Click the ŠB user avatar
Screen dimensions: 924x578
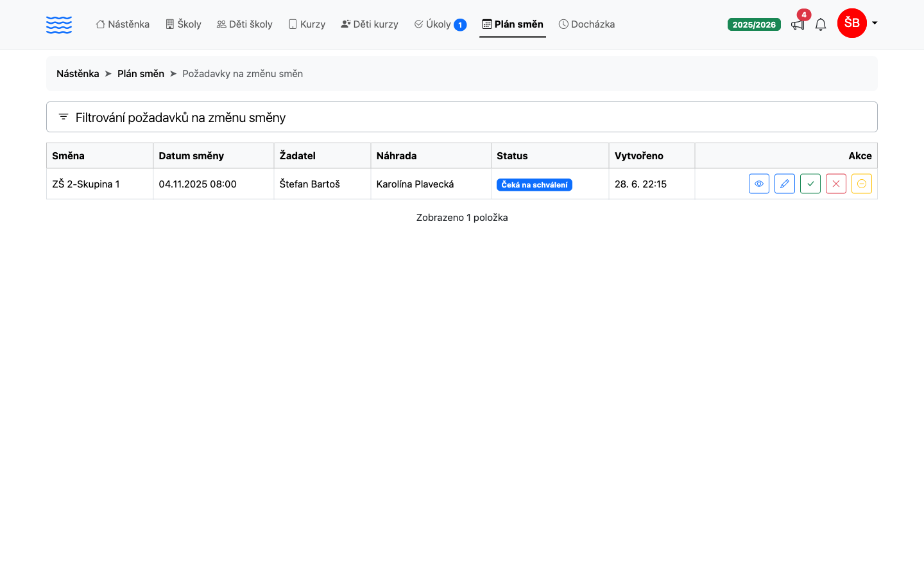click(x=852, y=23)
